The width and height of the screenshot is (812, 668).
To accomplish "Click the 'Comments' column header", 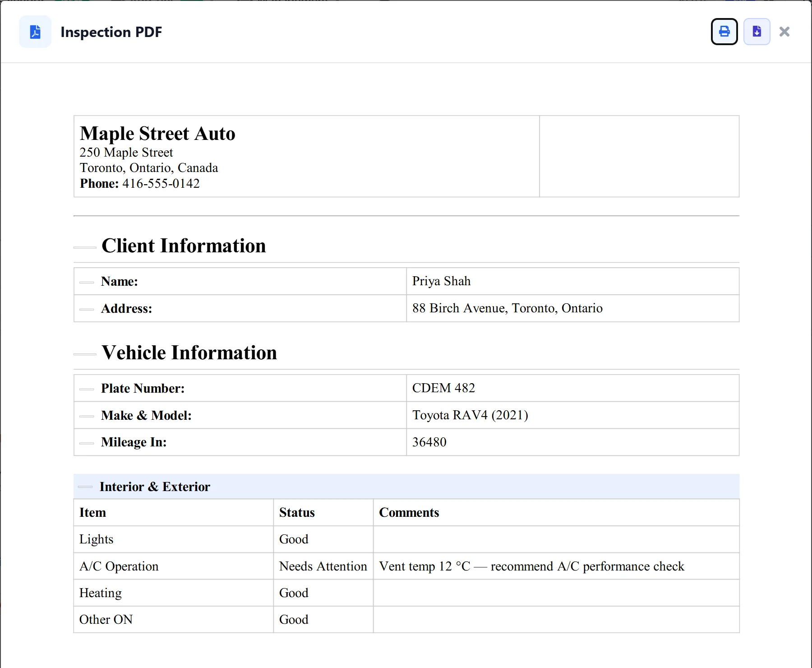I will point(556,513).
